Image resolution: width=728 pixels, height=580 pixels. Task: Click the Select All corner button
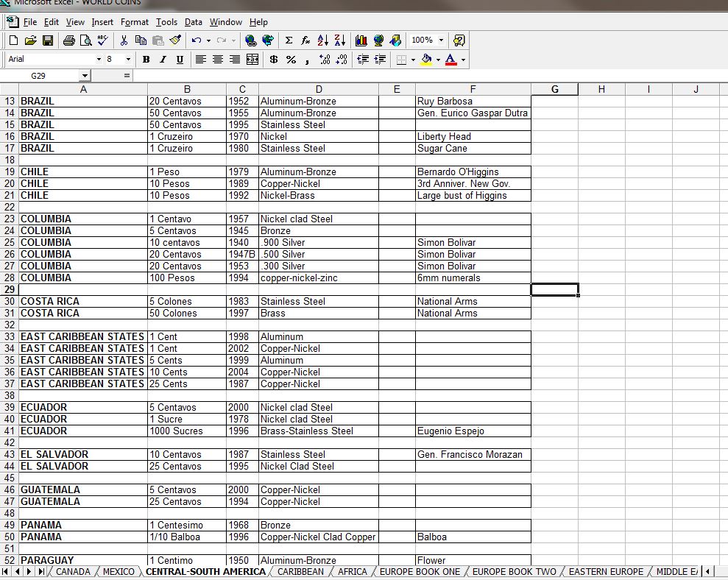(x=10, y=89)
